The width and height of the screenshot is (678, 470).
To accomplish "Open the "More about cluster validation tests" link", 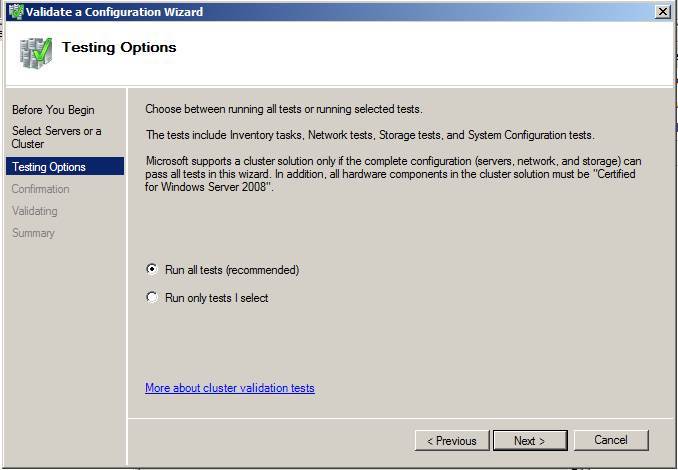I will pyautogui.click(x=230, y=388).
